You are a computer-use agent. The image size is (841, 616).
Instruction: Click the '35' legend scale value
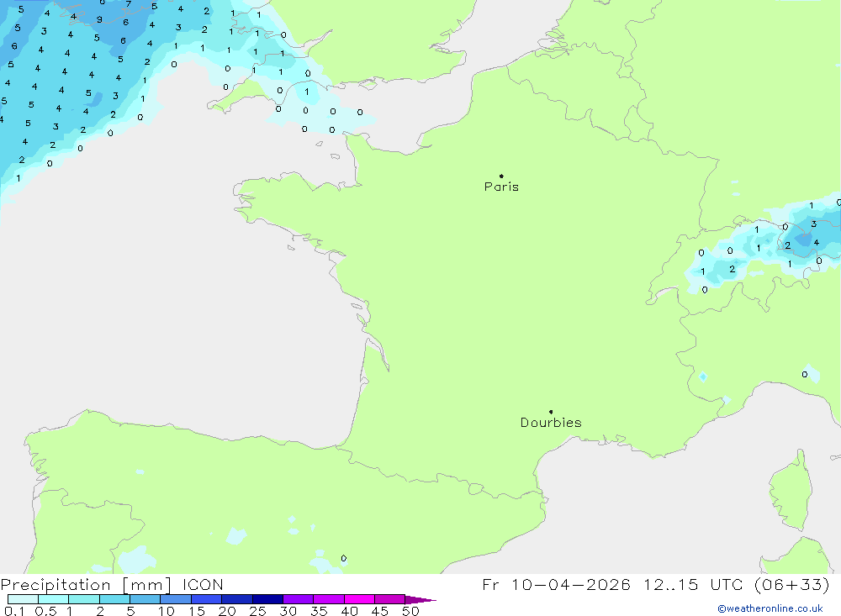(x=319, y=611)
